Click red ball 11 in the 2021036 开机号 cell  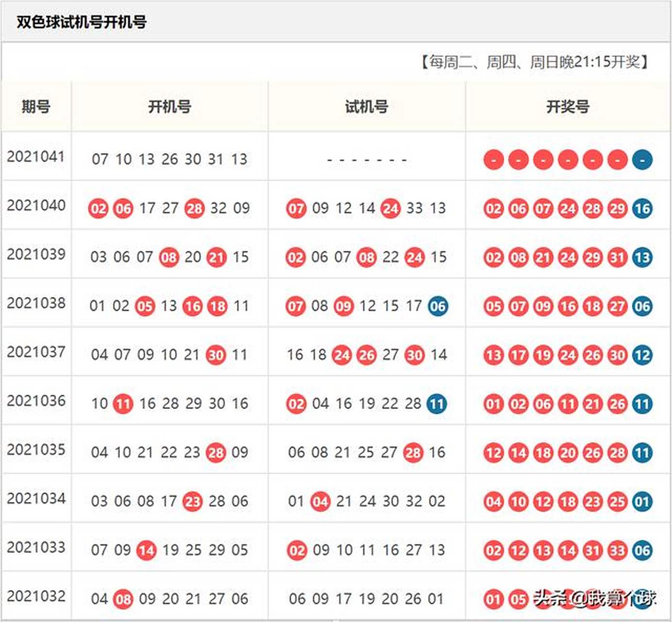123,404
